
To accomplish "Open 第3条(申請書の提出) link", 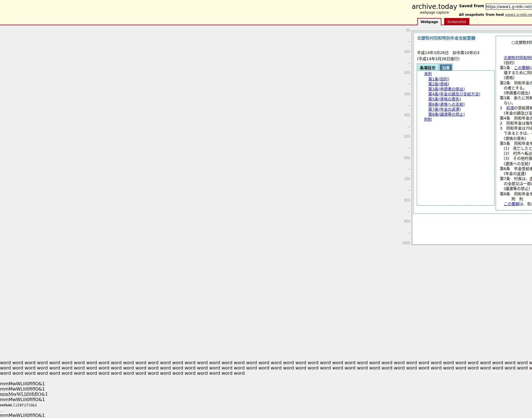I will 446,89.
